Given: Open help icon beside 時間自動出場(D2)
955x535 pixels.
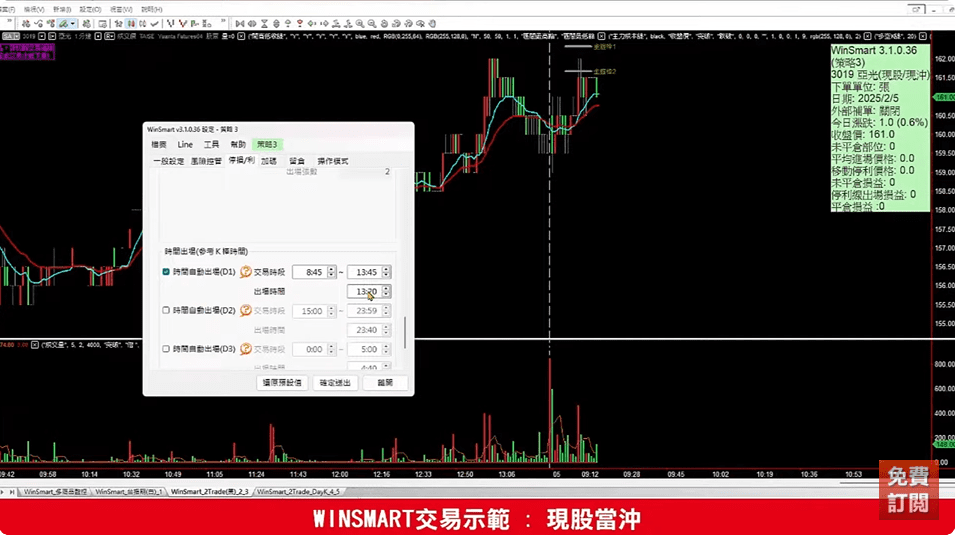Looking at the screenshot, I should 245,310.
